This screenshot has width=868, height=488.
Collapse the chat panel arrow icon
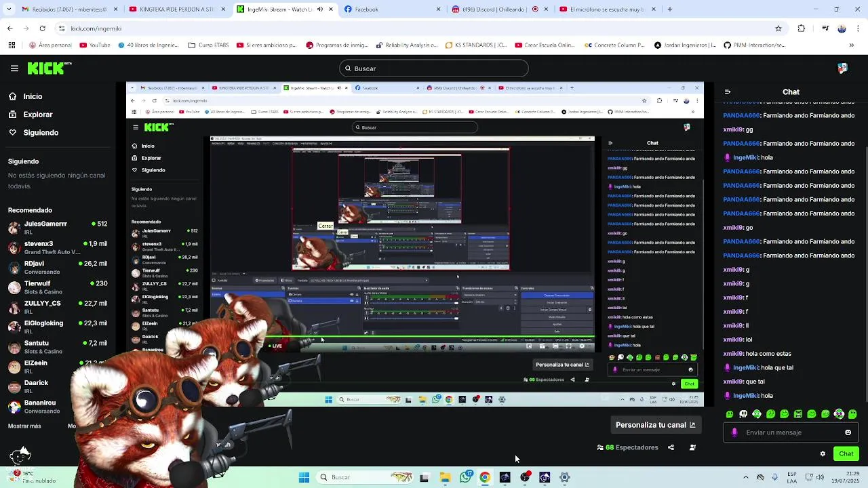(728, 92)
